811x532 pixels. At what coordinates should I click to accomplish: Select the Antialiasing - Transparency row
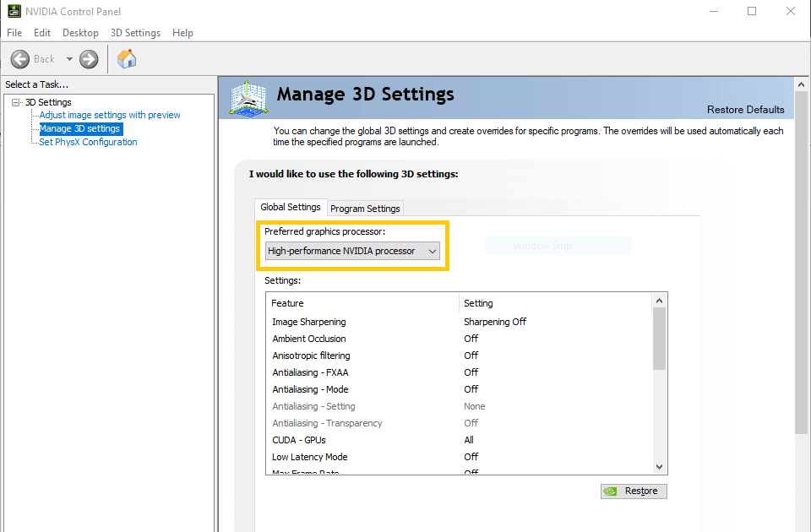click(459, 423)
